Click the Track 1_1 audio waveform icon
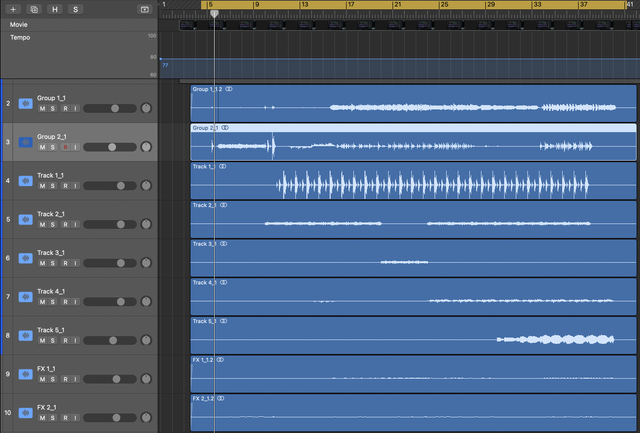Viewport: 640px width, 433px height. [x=26, y=181]
